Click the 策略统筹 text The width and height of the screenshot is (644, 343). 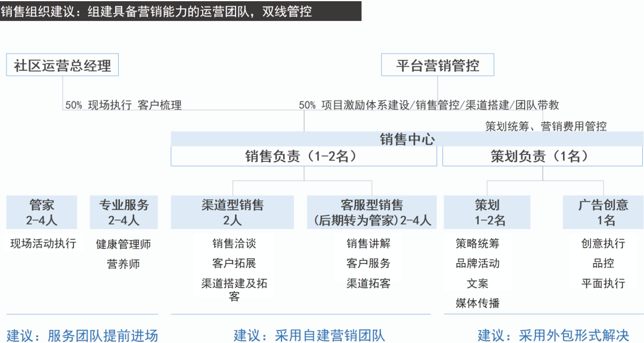477,243
